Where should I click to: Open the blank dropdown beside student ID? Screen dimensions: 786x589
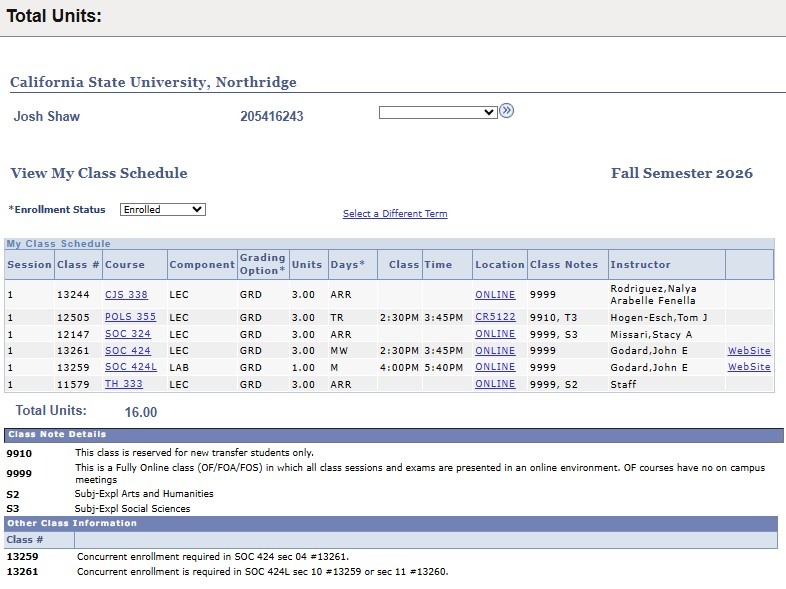tap(437, 112)
